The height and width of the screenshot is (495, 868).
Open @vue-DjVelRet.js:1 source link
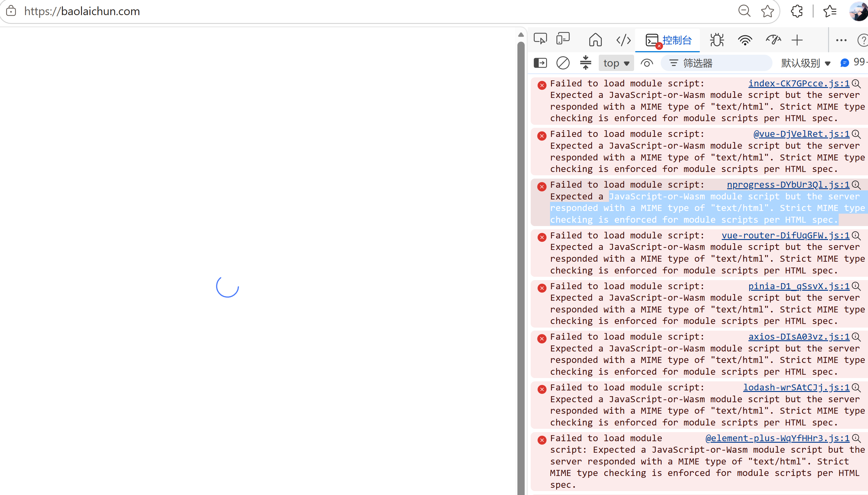pyautogui.click(x=802, y=134)
